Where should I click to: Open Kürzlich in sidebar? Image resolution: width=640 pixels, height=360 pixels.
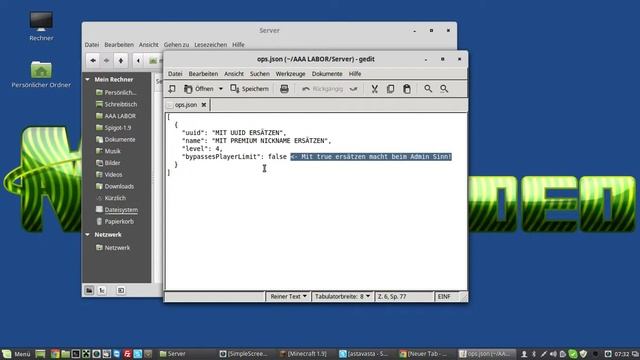[x=111, y=198]
